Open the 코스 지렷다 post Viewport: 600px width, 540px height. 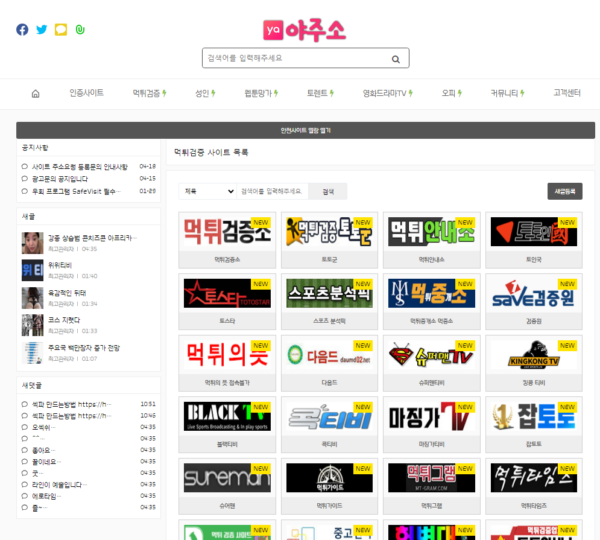(64, 320)
